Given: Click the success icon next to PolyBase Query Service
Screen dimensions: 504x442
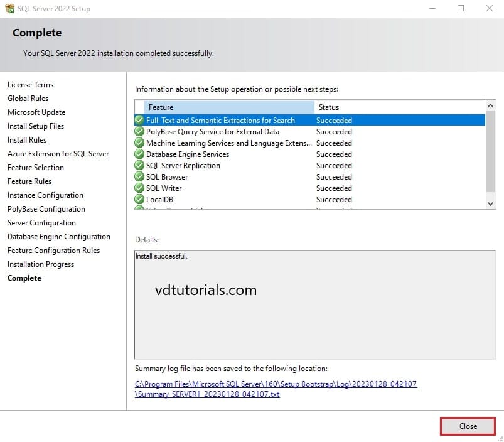Looking at the screenshot, I should click(x=139, y=131).
